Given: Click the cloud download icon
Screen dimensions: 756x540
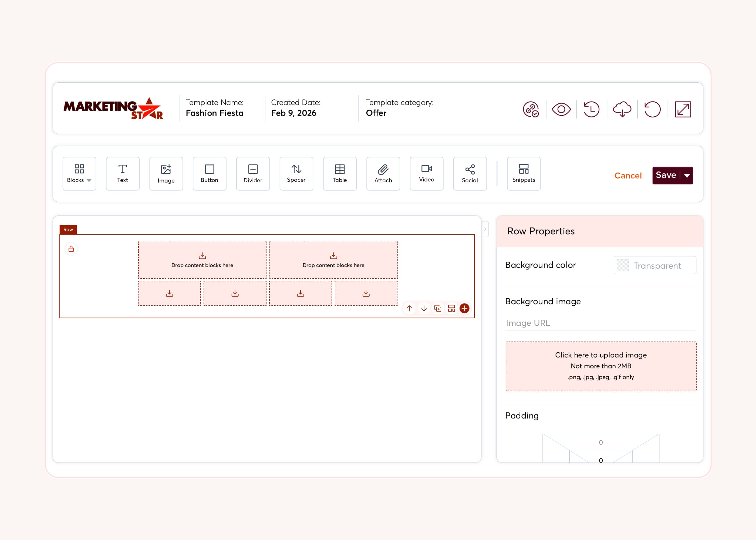Looking at the screenshot, I should point(622,109).
